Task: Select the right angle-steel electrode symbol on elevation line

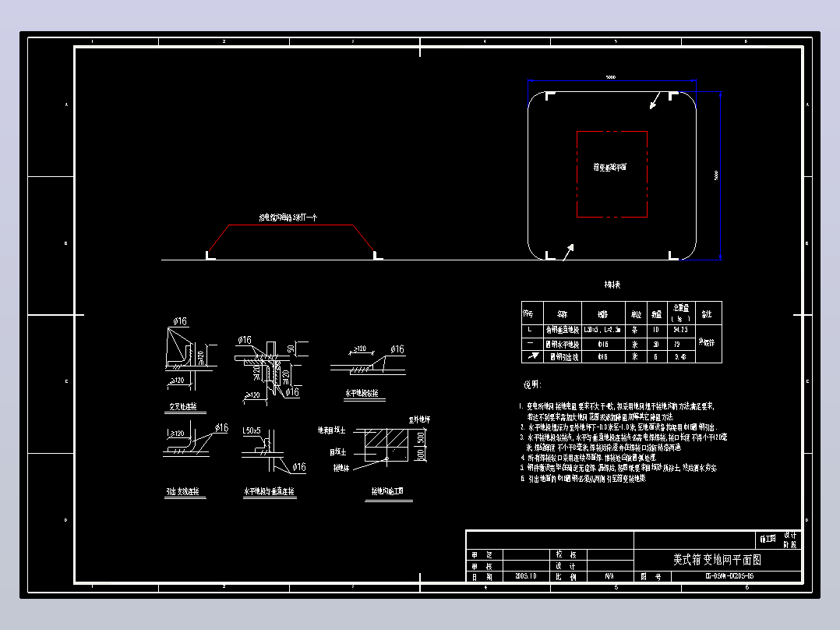Action: (x=377, y=255)
